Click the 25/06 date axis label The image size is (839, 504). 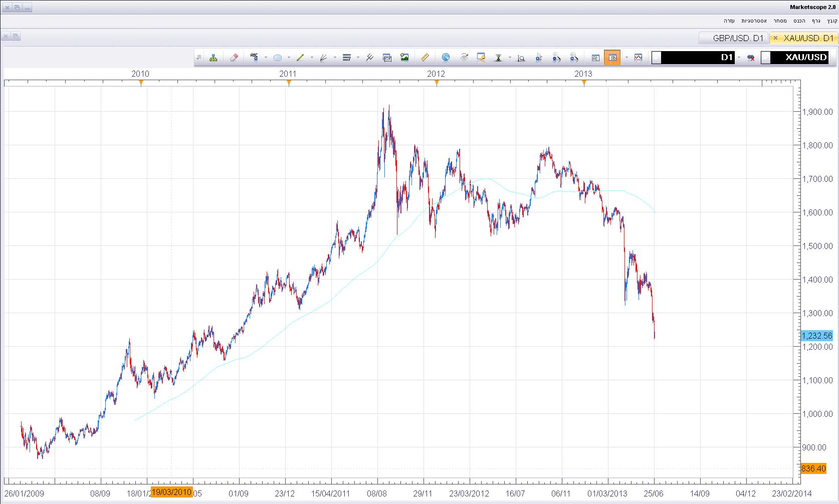(654, 493)
